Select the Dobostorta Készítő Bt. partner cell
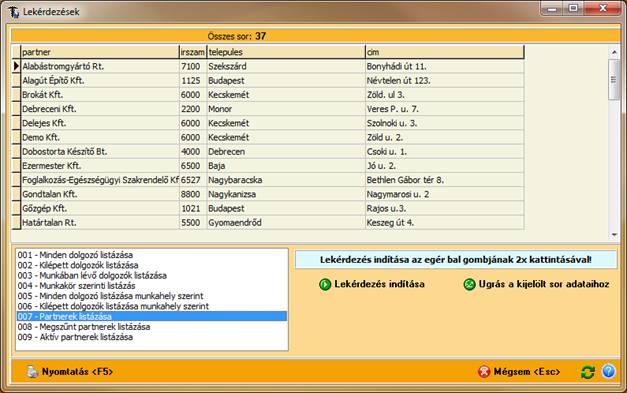The height and width of the screenshot is (393, 627). 100,152
